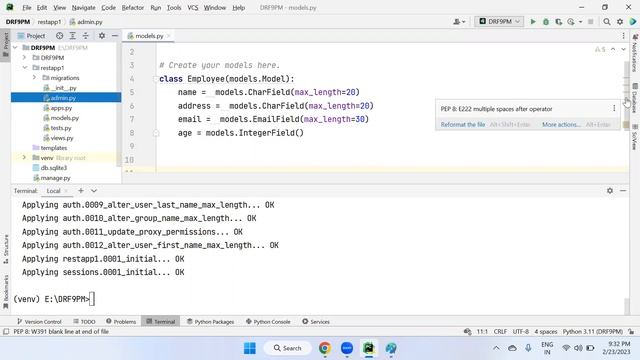Click More actions link in tooltip
Screen dimensions: 640x360
pyautogui.click(x=561, y=124)
